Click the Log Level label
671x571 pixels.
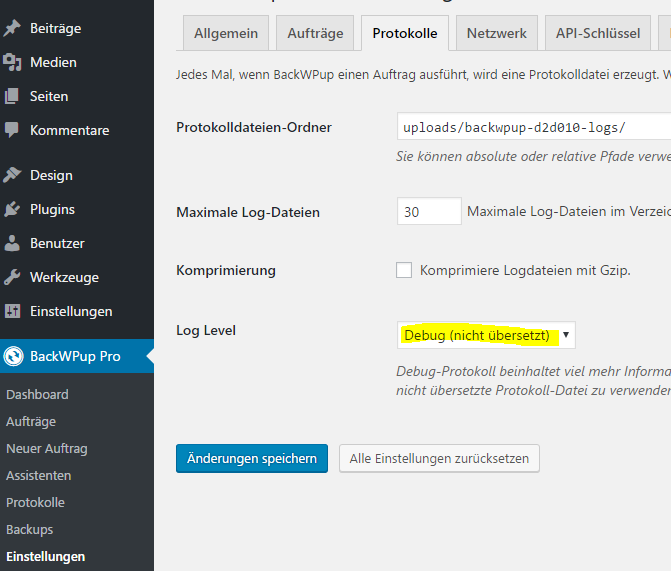click(206, 330)
